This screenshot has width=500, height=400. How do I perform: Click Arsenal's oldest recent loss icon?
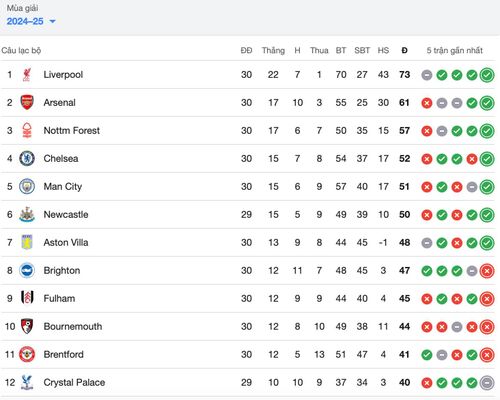click(427, 103)
